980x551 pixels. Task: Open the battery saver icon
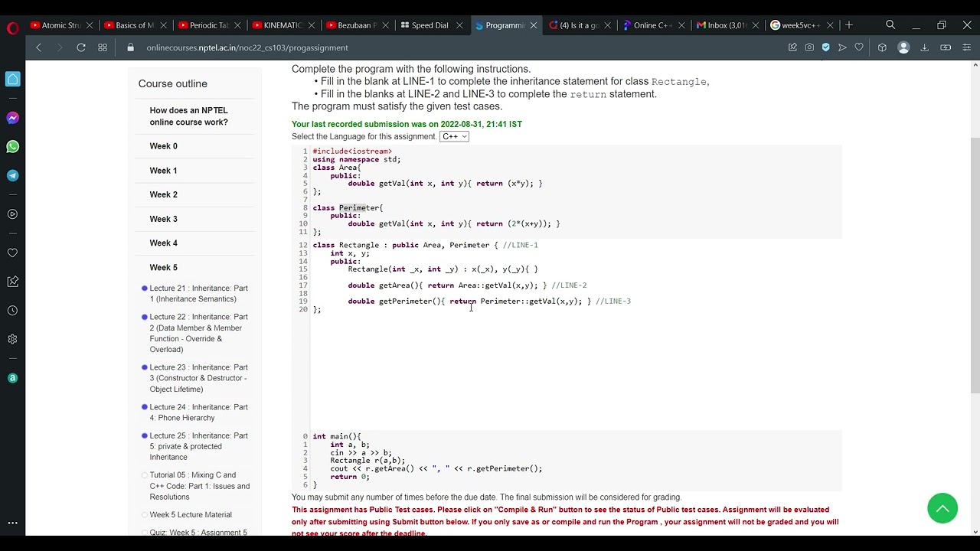point(946,47)
